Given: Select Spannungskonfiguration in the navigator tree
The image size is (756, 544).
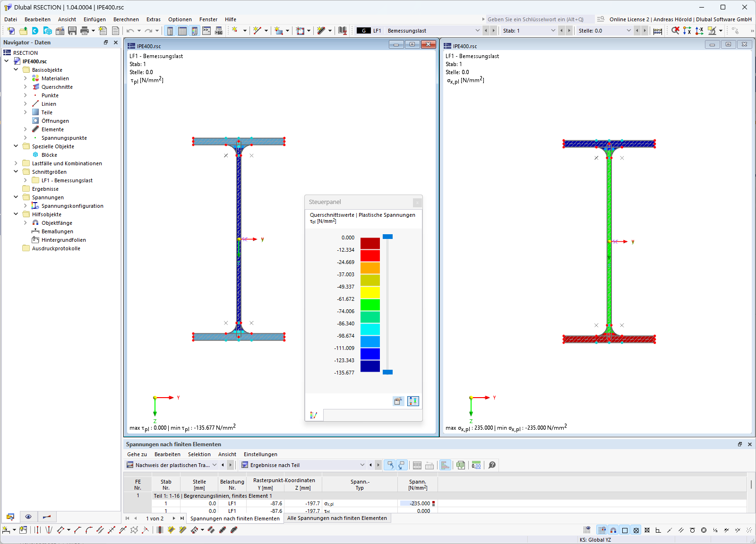Looking at the screenshot, I should click(x=72, y=206).
